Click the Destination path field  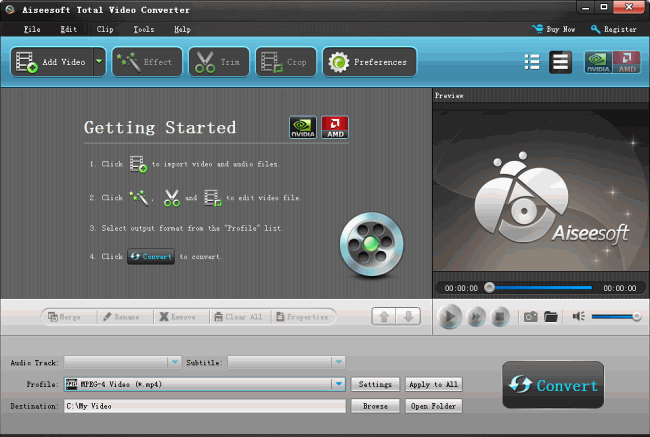(x=205, y=406)
